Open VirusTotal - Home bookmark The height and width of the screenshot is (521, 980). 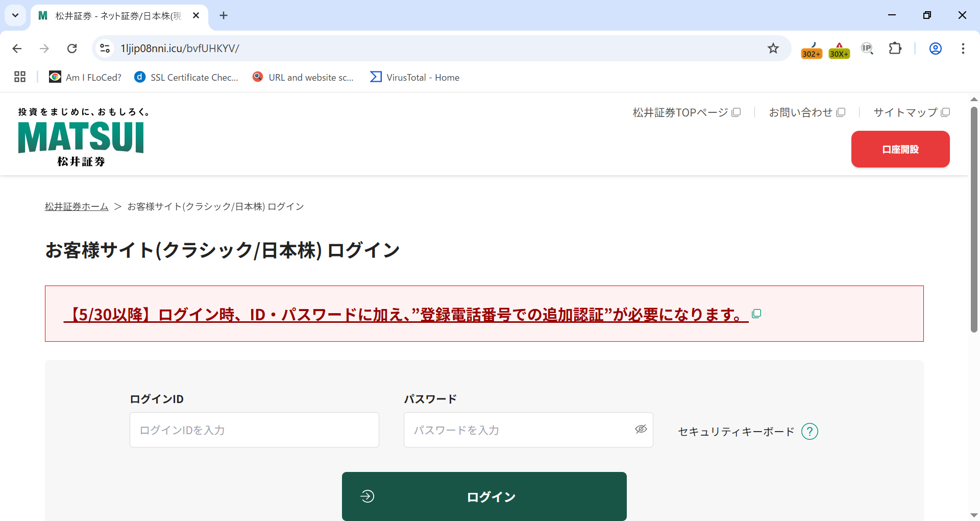(x=415, y=77)
